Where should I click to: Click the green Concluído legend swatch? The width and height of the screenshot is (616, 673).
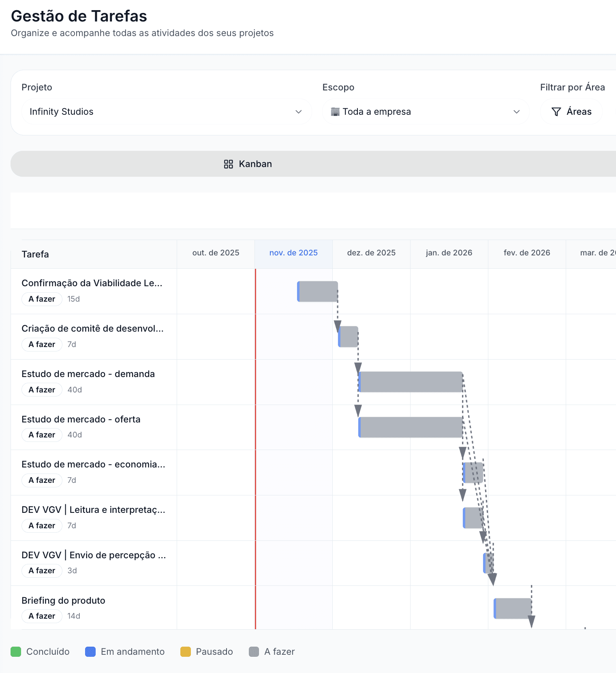(16, 652)
